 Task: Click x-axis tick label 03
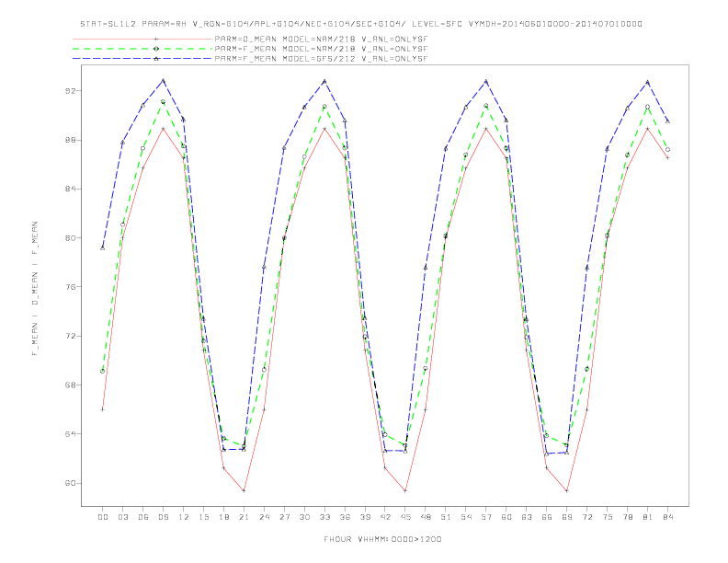pyautogui.click(x=122, y=517)
